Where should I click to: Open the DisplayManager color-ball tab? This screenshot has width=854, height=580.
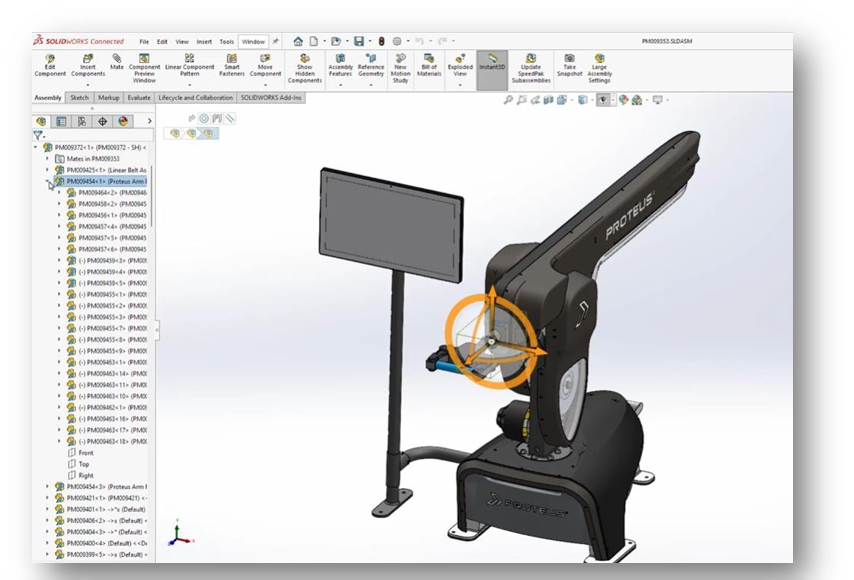pos(123,121)
